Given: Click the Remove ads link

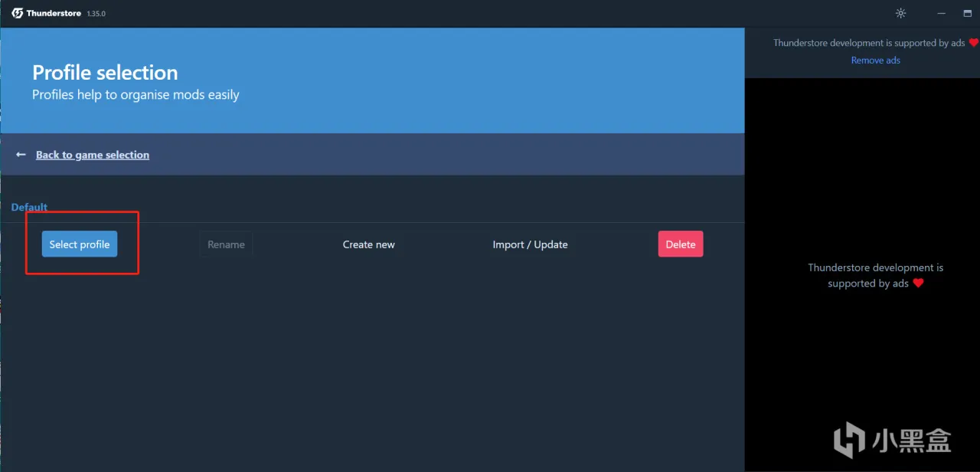Looking at the screenshot, I should point(876,61).
